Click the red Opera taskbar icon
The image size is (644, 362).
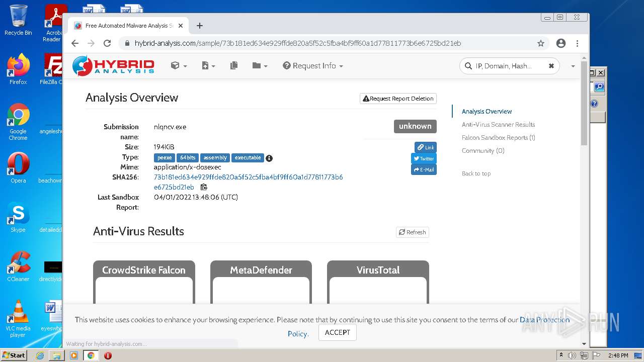point(108,355)
